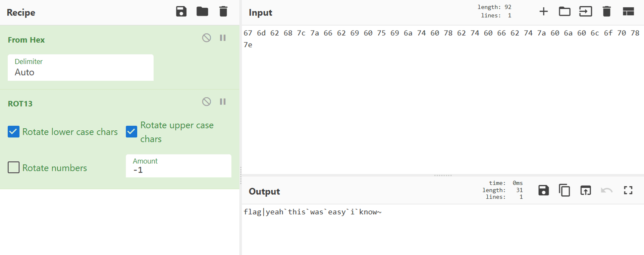This screenshot has height=255, width=644.
Task: Click the input length 92 counter
Action: pyautogui.click(x=494, y=7)
